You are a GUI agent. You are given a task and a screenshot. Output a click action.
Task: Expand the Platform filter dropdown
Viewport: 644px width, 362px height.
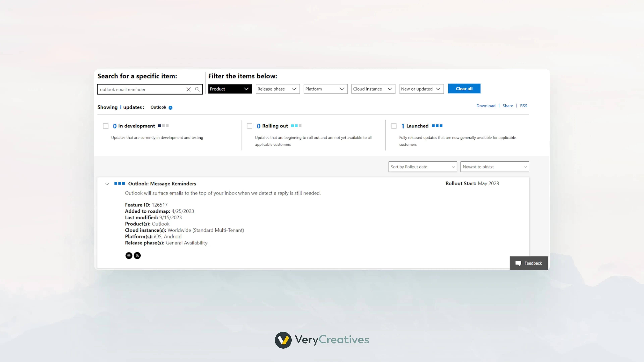click(x=325, y=89)
